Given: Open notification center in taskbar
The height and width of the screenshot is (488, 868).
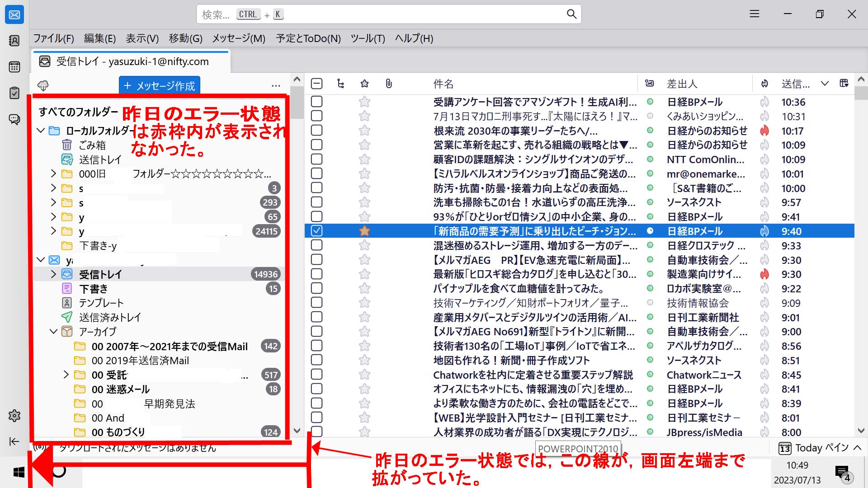Looking at the screenshot, I should 843,473.
